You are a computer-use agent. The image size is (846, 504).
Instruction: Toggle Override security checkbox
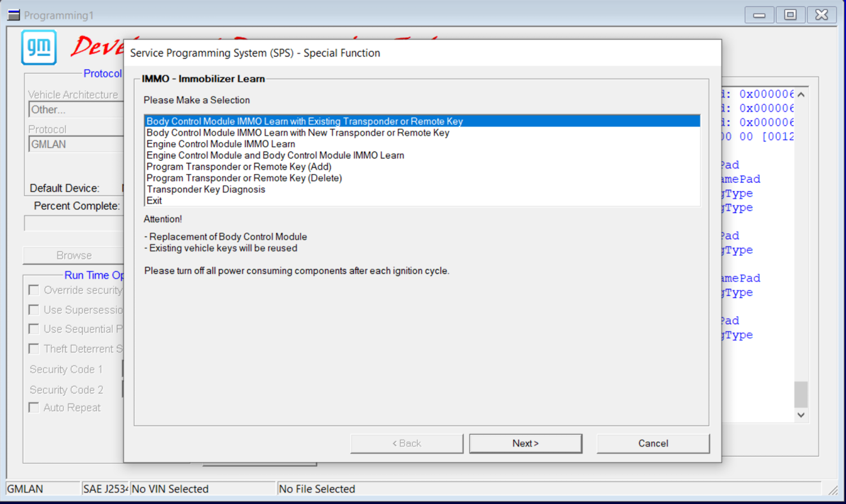click(34, 290)
